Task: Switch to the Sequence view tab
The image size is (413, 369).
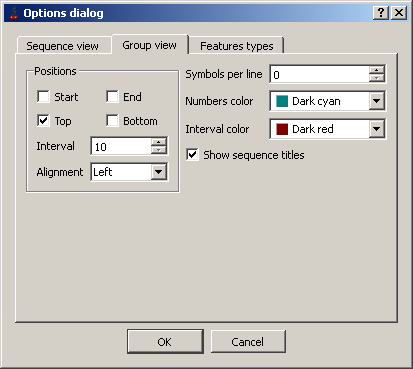Action: click(63, 45)
